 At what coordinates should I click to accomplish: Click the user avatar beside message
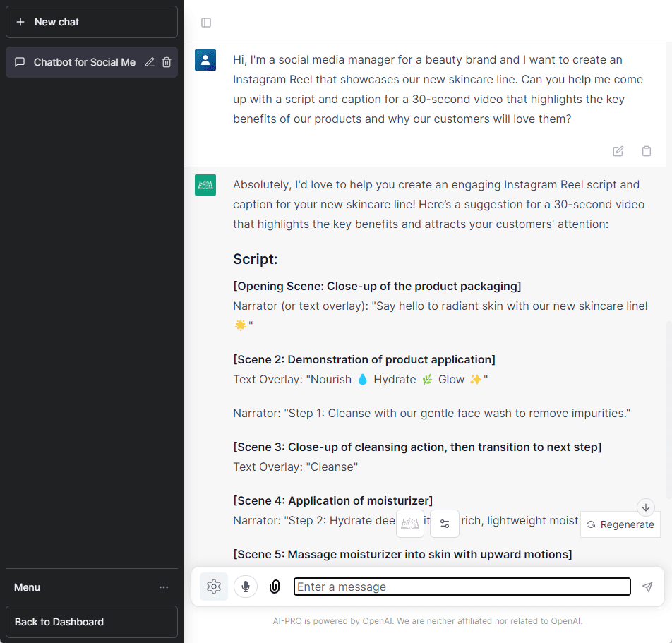[x=205, y=60]
